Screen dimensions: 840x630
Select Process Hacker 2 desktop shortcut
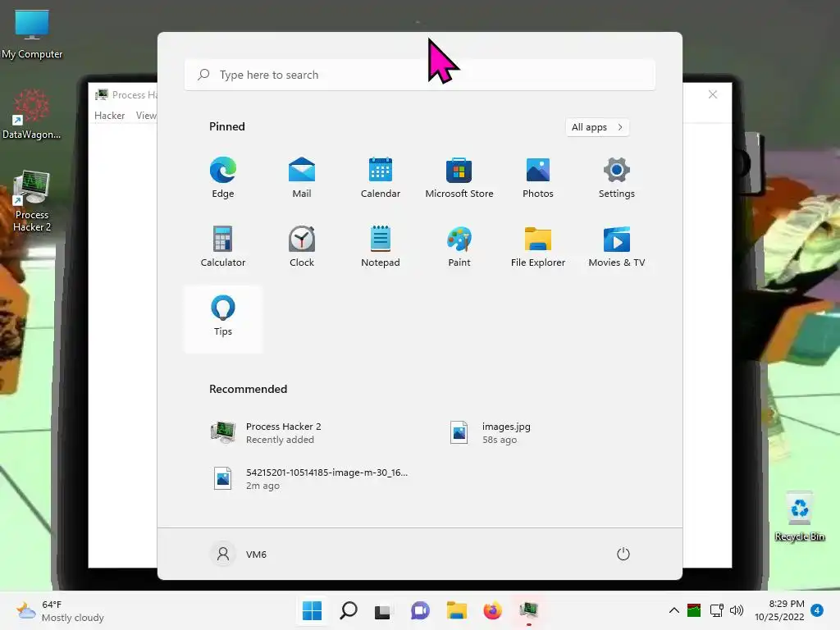click(x=32, y=201)
